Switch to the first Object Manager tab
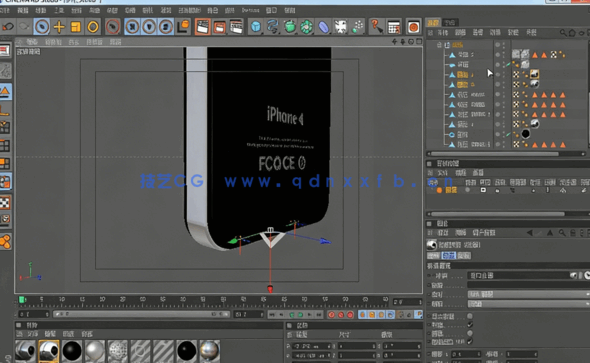Viewport: 590px width, 363px height. [x=433, y=23]
